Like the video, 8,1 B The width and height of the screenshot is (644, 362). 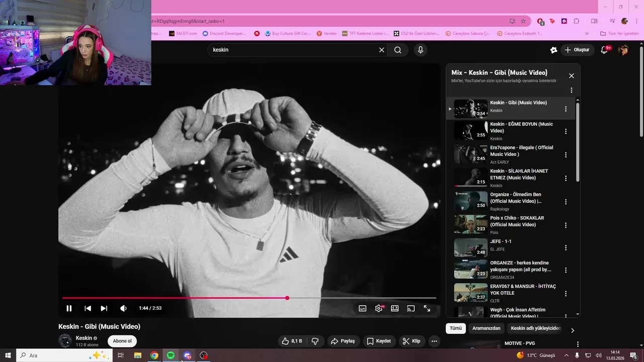point(292,341)
